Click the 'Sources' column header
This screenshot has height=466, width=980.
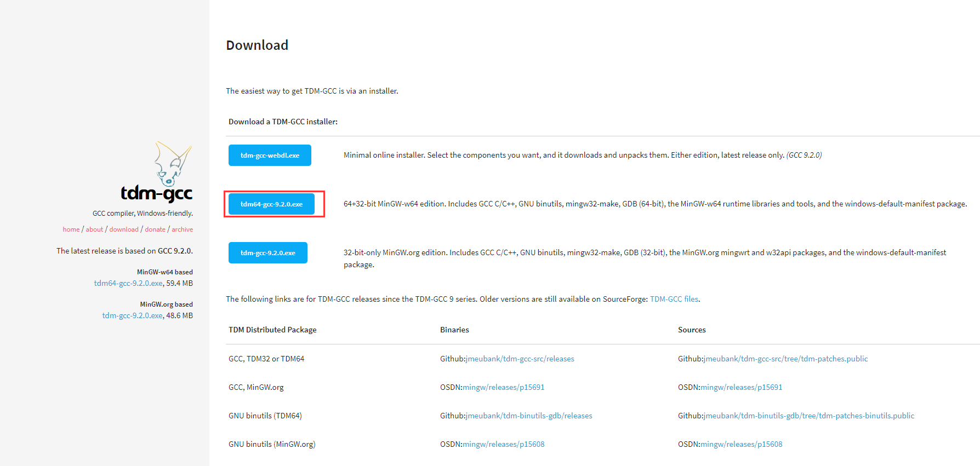tap(692, 330)
